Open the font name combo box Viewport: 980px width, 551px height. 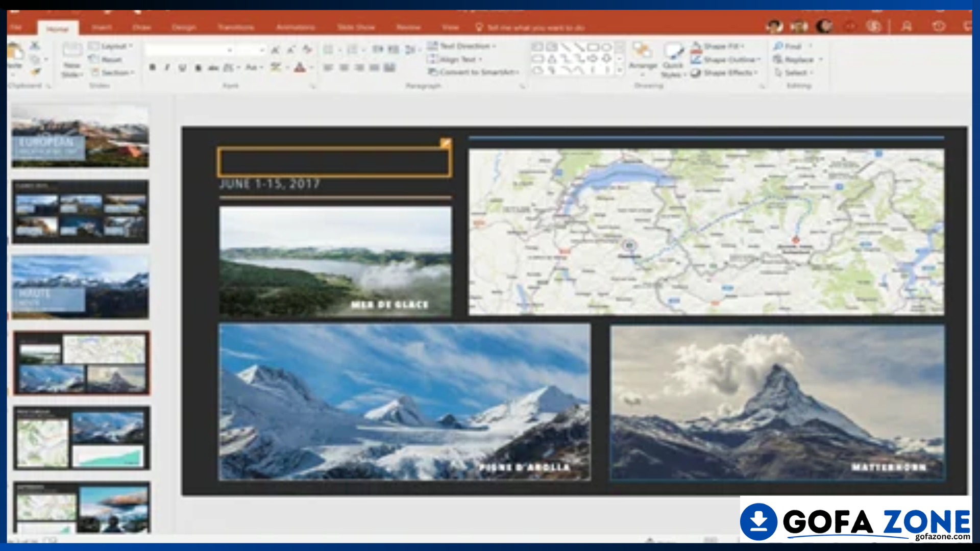click(x=189, y=49)
